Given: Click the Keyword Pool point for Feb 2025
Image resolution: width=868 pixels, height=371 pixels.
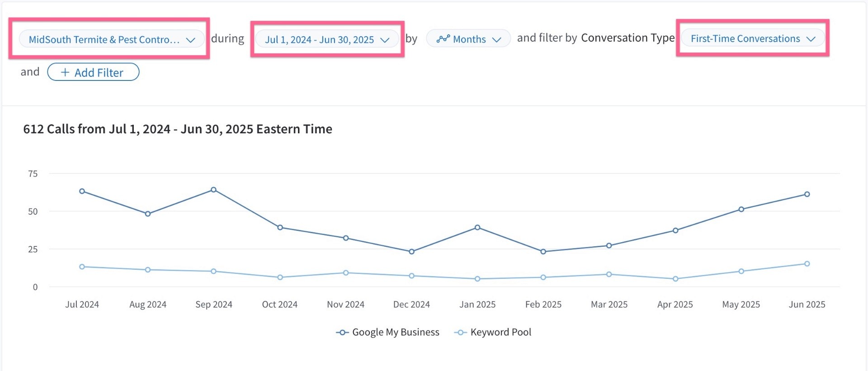Looking at the screenshot, I should pyautogui.click(x=543, y=277).
